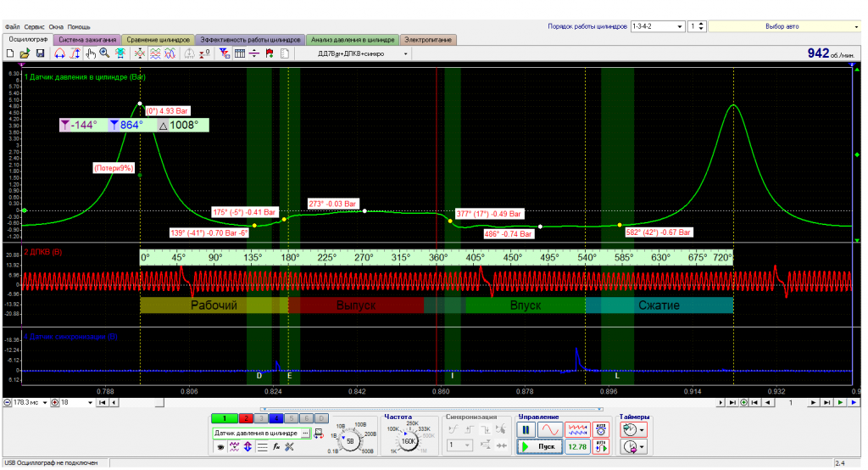Switch to the Эффективность работы цилиндров tab
Viewport: 868px width, 470px height.
coord(250,40)
